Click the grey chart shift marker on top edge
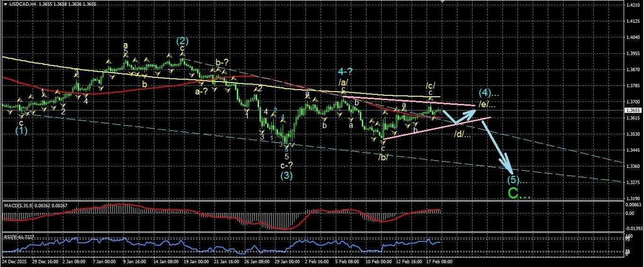Viewport: 644px width, 267px height. pos(442,2)
